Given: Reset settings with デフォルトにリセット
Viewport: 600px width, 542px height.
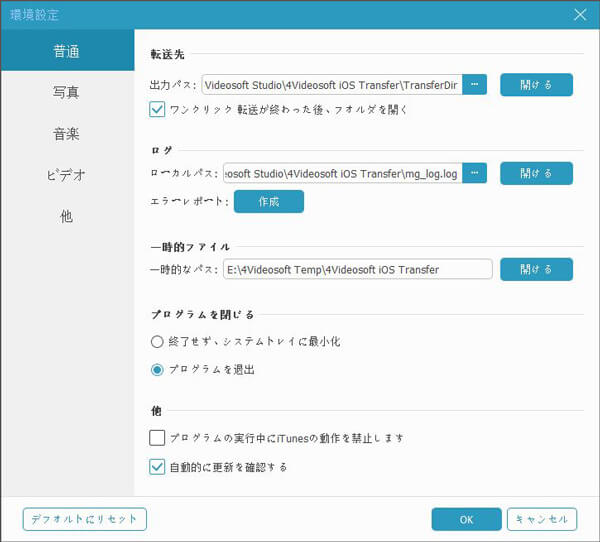Looking at the screenshot, I should pyautogui.click(x=85, y=519).
